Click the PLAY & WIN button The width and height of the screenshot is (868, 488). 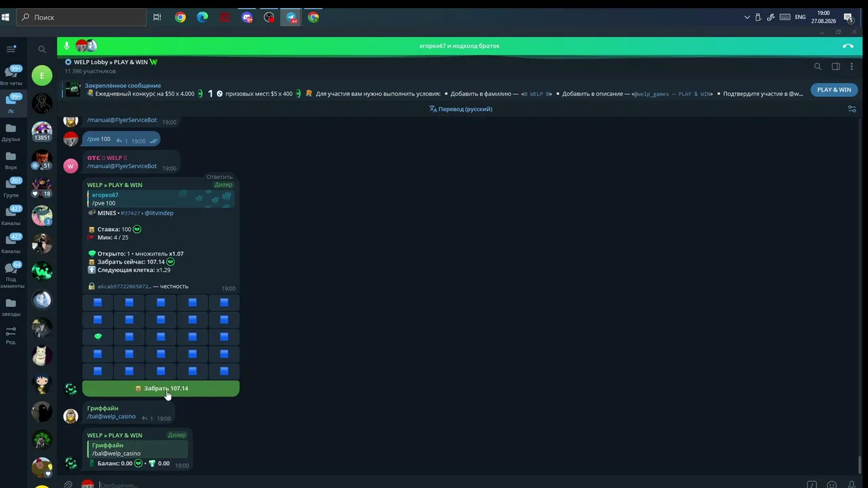pyautogui.click(x=833, y=89)
